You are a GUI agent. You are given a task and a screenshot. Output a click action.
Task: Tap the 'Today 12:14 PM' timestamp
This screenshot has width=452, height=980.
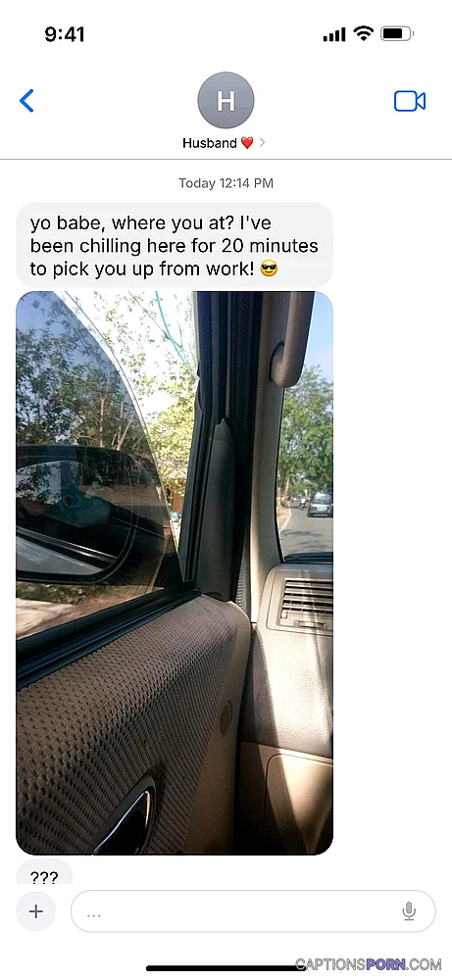click(x=226, y=183)
